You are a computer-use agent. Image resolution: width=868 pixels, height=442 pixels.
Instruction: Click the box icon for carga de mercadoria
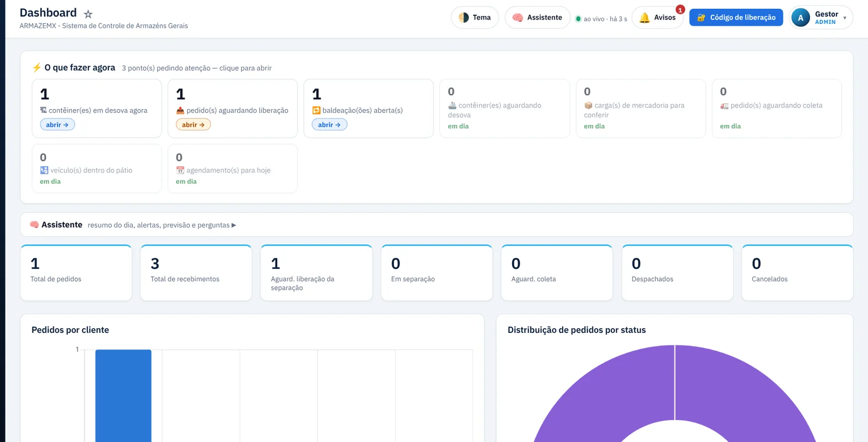coord(588,105)
